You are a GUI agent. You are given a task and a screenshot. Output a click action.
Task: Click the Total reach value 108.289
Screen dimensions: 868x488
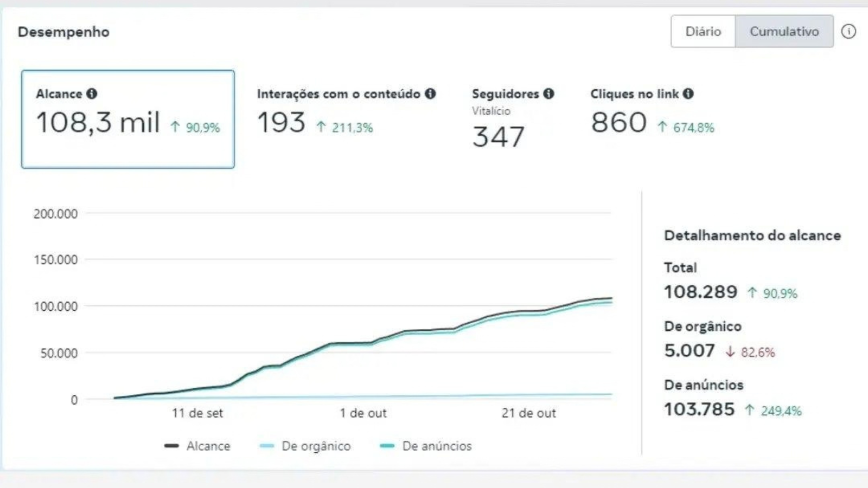tap(701, 292)
